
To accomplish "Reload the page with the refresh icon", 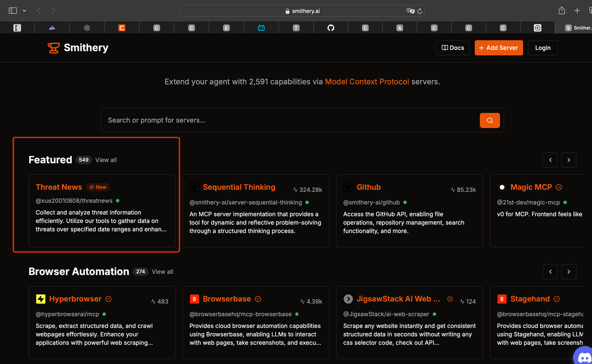I will pyautogui.click(x=420, y=11).
